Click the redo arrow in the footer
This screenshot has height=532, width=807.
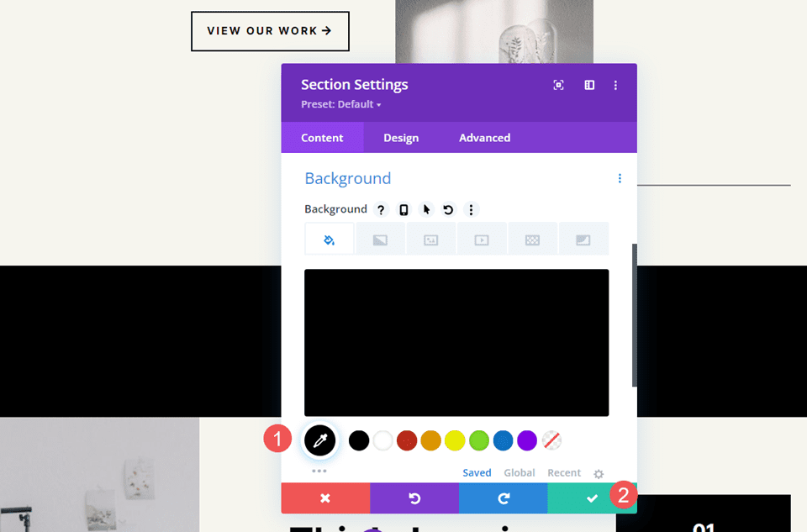tap(503, 497)
